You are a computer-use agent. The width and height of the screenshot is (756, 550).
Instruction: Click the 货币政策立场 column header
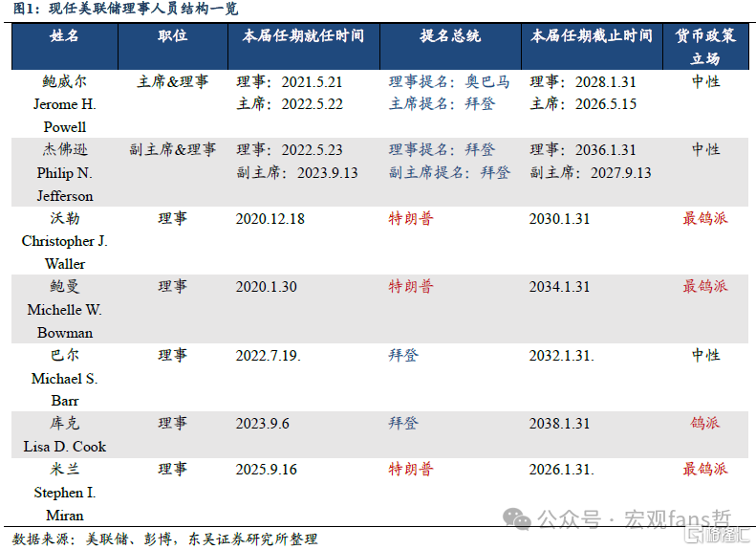(x=705, y=47)
